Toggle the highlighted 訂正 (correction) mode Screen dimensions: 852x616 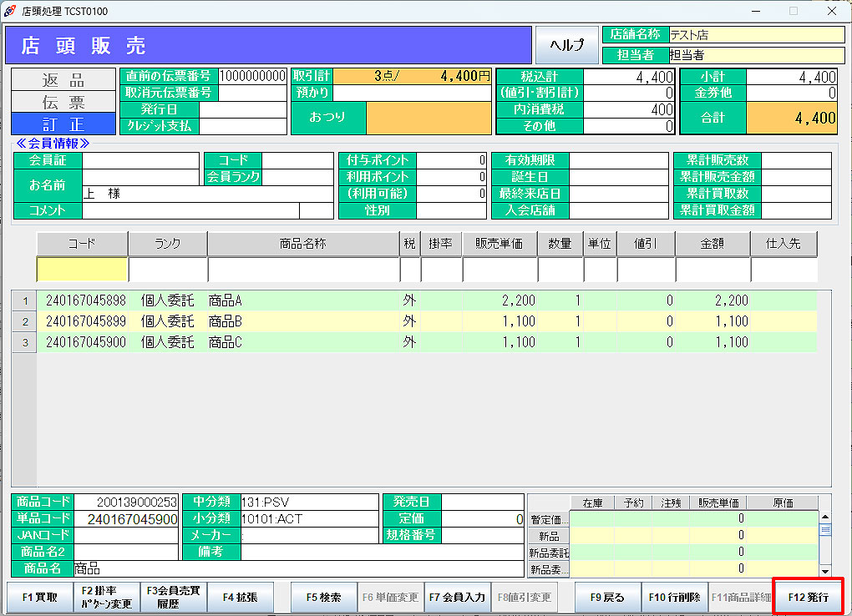click(63, 124)
